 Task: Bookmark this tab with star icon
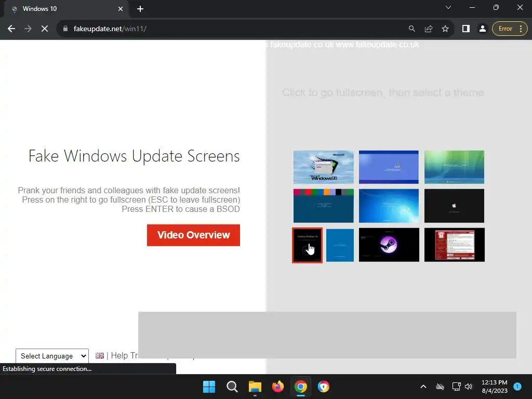(x=445, y=29)
